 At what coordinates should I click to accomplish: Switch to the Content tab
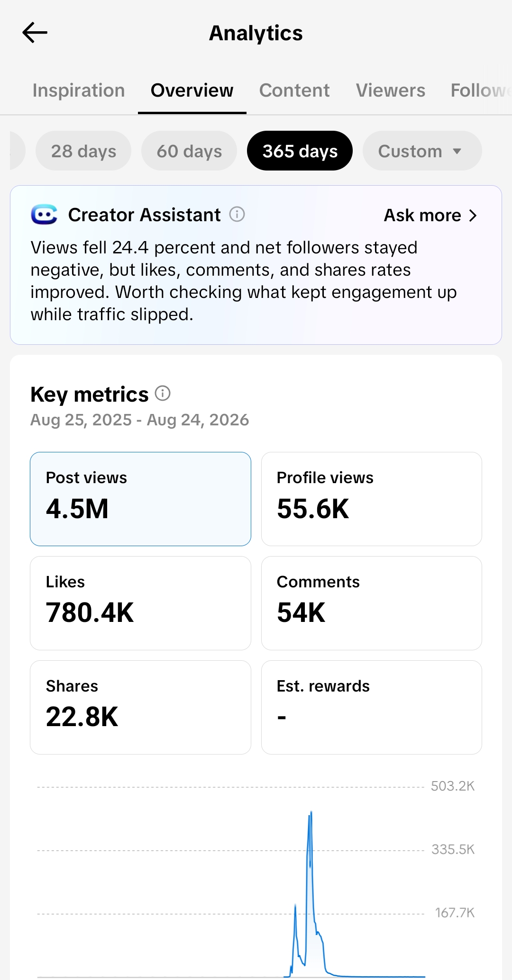point(294,90)
